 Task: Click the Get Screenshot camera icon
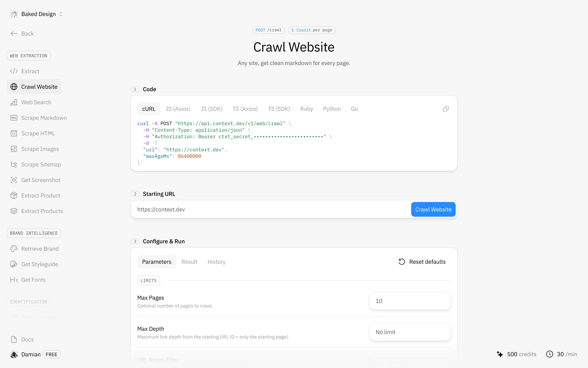pos(14,180)
